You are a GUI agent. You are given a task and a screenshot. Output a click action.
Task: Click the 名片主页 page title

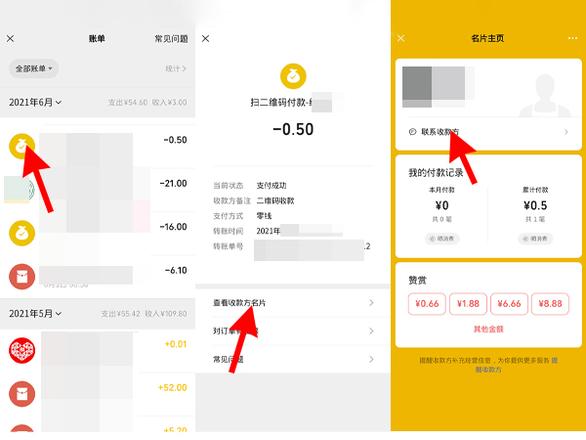(x=488, y=38)
